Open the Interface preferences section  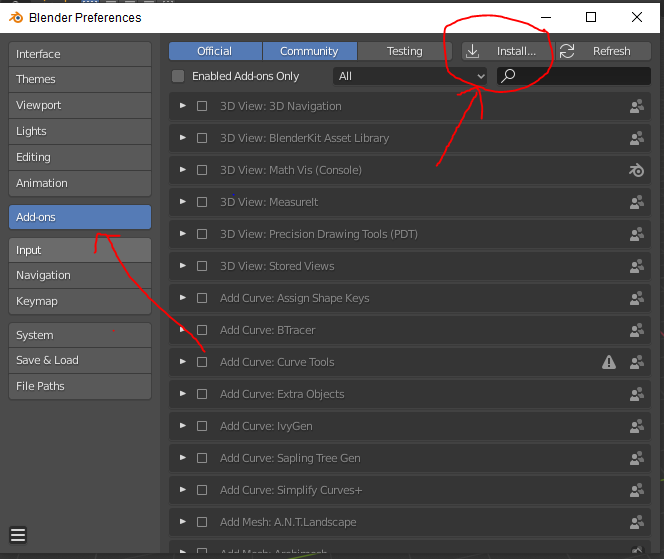tap(80, 54)
